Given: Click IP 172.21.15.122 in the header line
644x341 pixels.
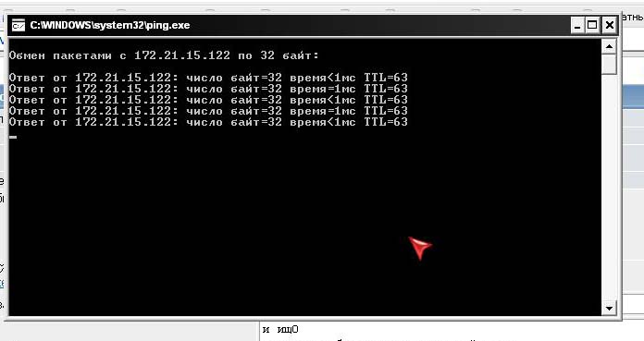Looking at the screenshot, I should tap(182, 55).
